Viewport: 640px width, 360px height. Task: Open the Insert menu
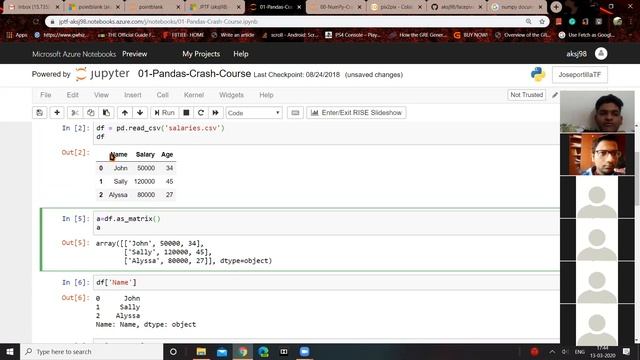point(133,95)
